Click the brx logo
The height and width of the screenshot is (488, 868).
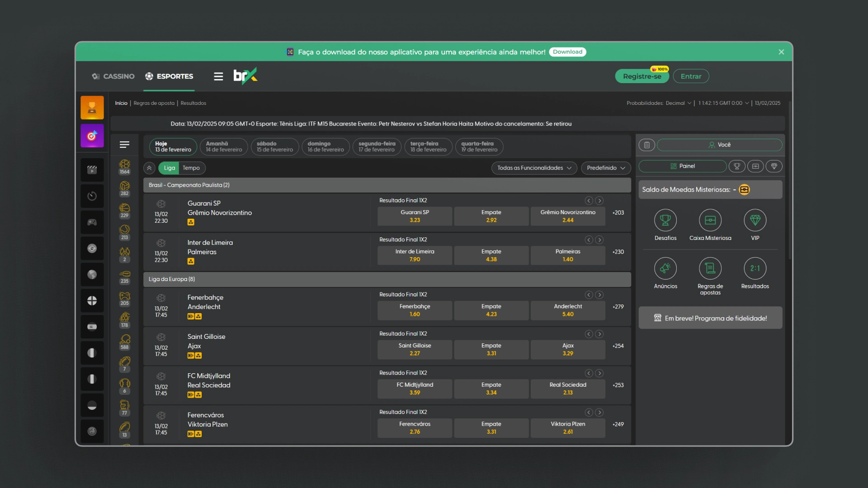(x=245, y=76)
